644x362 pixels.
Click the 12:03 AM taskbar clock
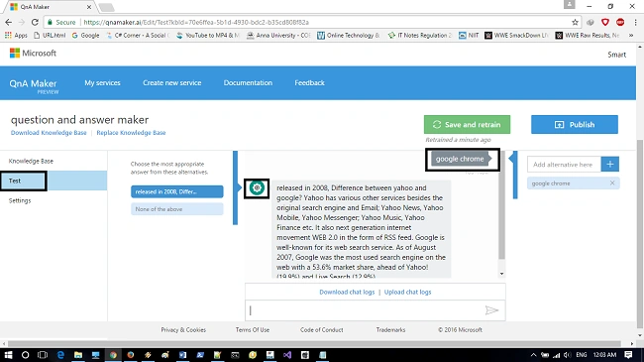[x=604, y=355]
